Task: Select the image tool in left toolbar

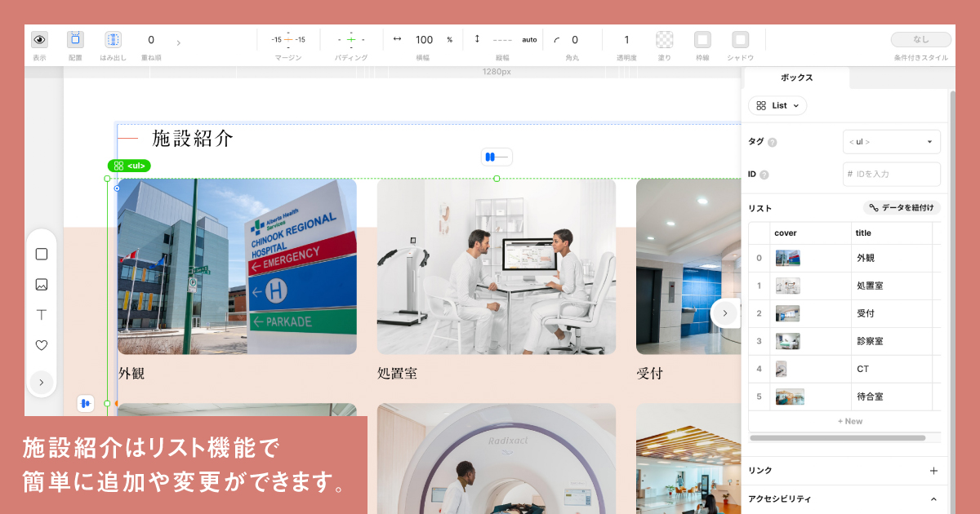Action: pos(42,285)
